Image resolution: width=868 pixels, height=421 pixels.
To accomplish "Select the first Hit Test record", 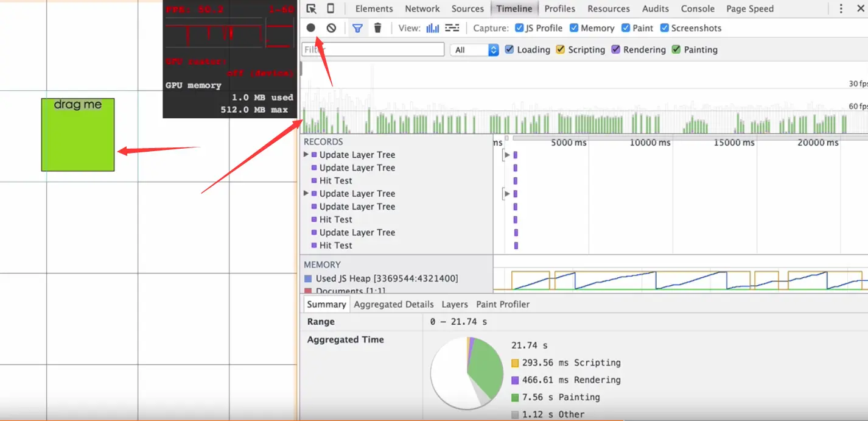I will (x=335, y=180).
